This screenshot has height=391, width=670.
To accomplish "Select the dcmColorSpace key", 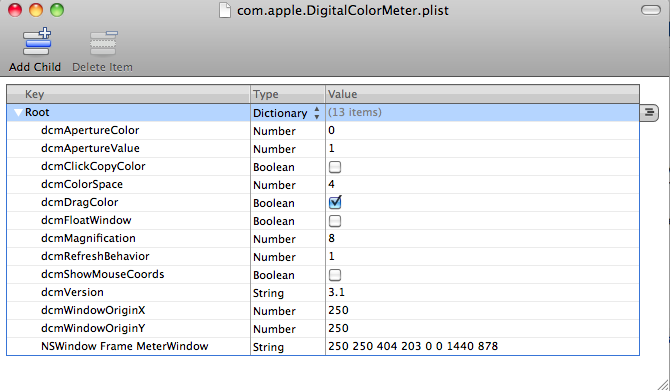I will [82, 184].
